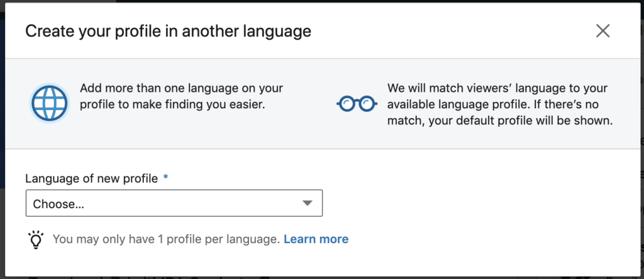
Task: Open the Language of new profile dropdown
Action: (174, 203)
